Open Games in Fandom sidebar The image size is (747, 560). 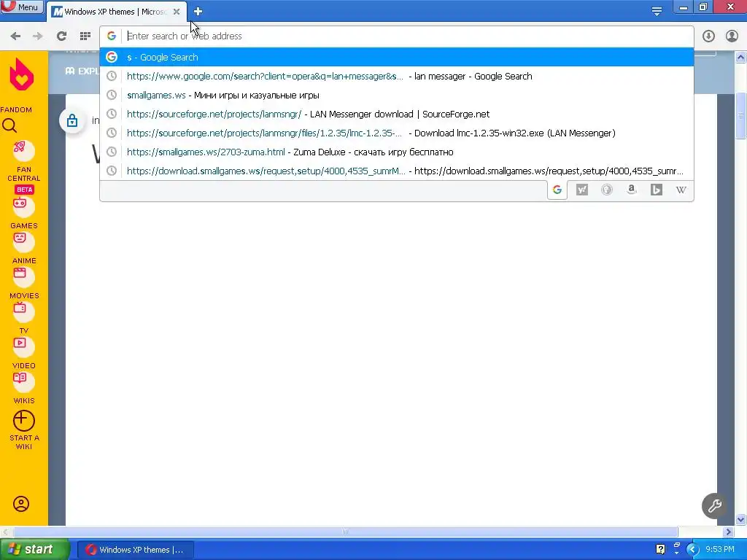23,214
